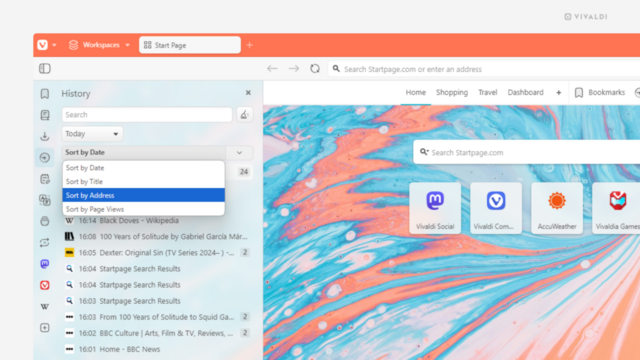Open the Reading List panel

(45, 115)
